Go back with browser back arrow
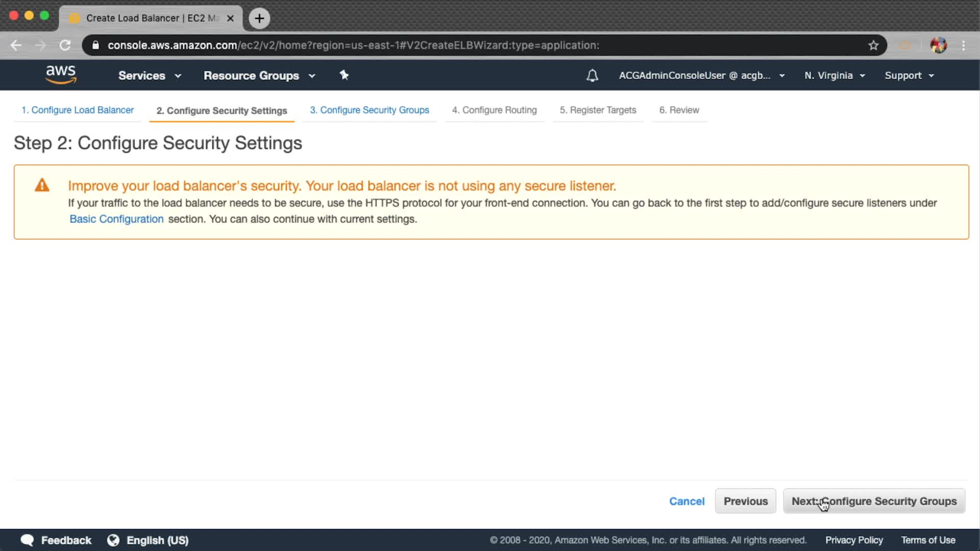Image resolution: width=980 pixels, height=551 pixels. [16, 45]
